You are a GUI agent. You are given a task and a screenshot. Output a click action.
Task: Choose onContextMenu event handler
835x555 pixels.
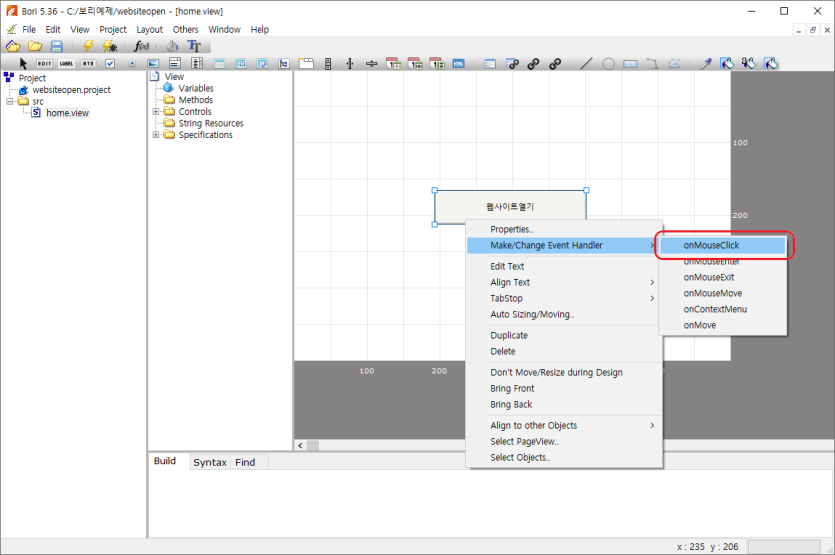coord(722,309)
